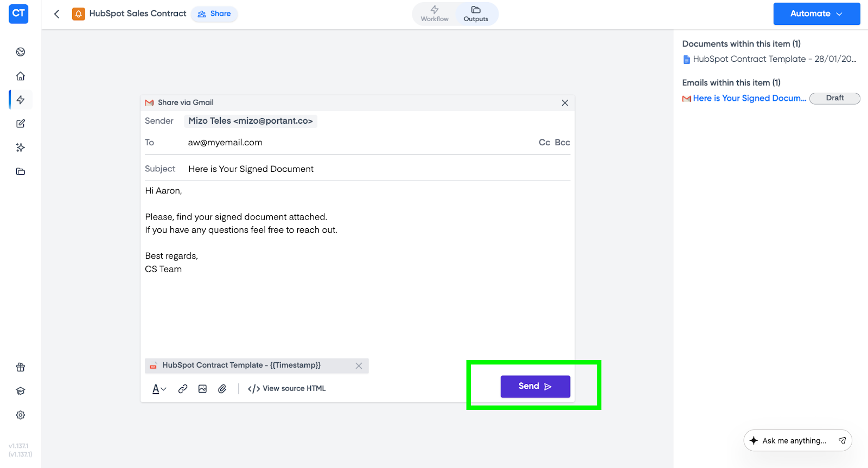This screenshot has width=868, height=468.
Task: Open the home icon in sidebar
Action: [21, 76]
